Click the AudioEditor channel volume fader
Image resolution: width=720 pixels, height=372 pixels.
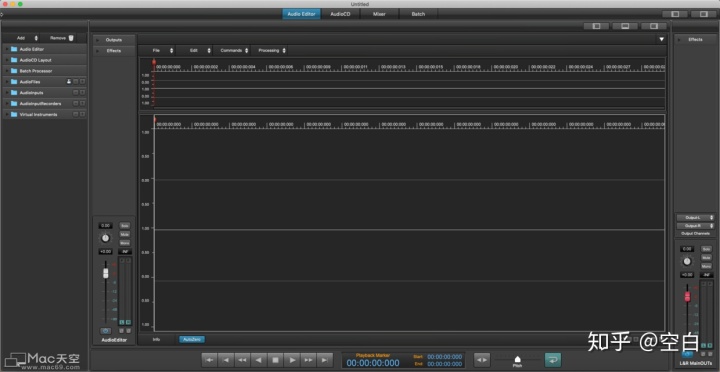pos(106,273)
